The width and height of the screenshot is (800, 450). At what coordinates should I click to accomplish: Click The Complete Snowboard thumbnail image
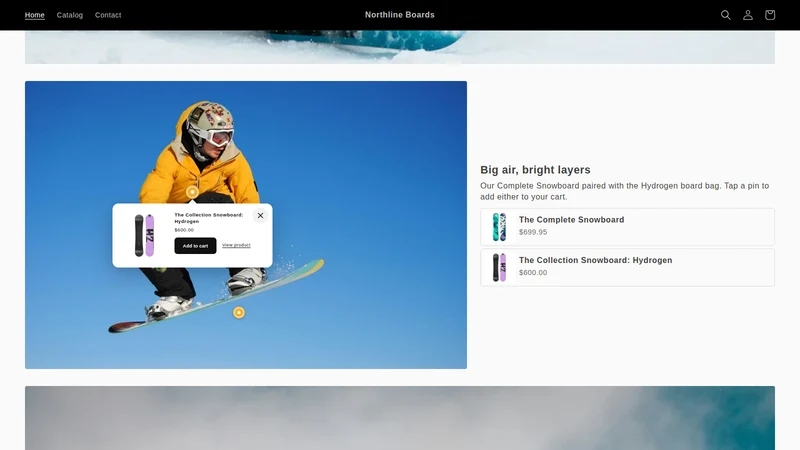point(499,227)
